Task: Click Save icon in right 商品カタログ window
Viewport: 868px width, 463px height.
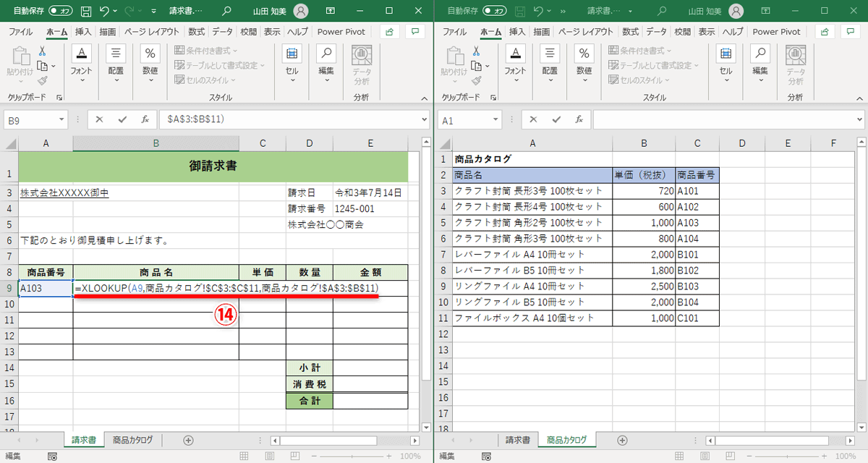Action: tap(520, 11)
